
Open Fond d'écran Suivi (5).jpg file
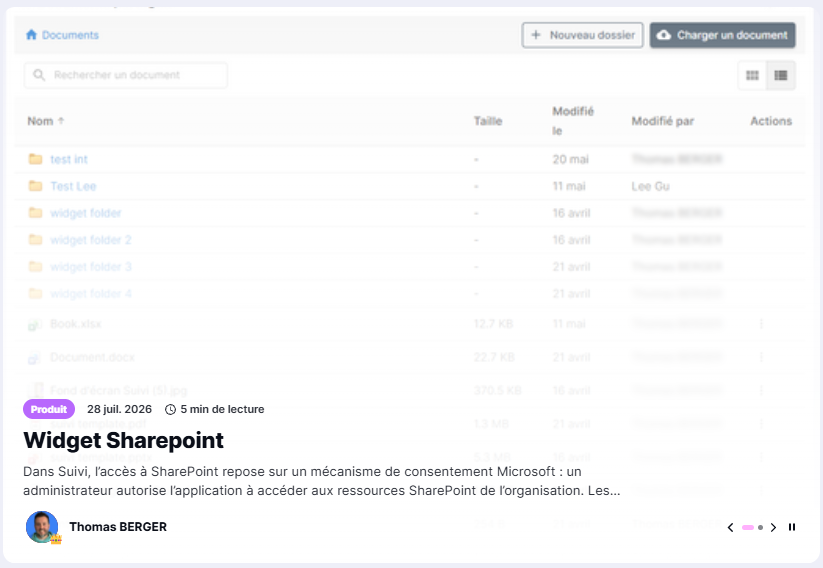119,391
